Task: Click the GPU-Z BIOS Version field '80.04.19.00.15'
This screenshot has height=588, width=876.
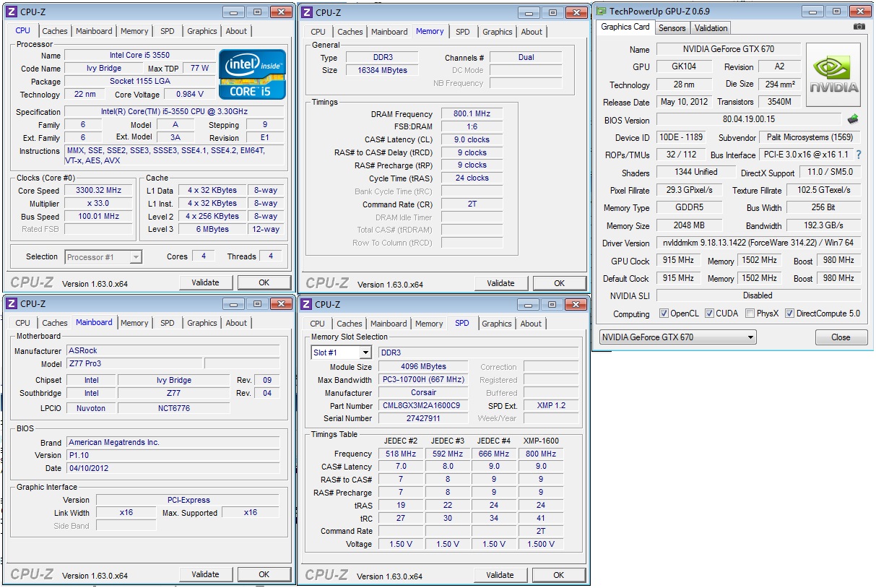Action: click(749, 120)
